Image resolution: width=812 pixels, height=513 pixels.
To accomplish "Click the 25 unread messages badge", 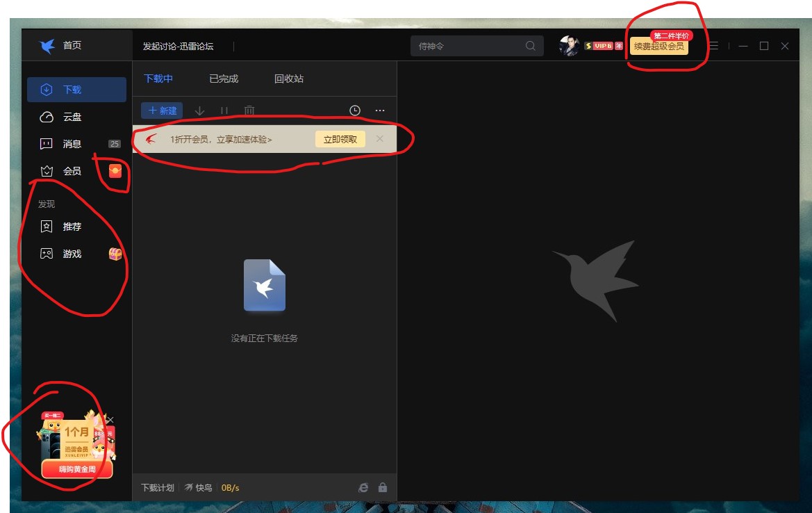I will click(x=115, y=144).
